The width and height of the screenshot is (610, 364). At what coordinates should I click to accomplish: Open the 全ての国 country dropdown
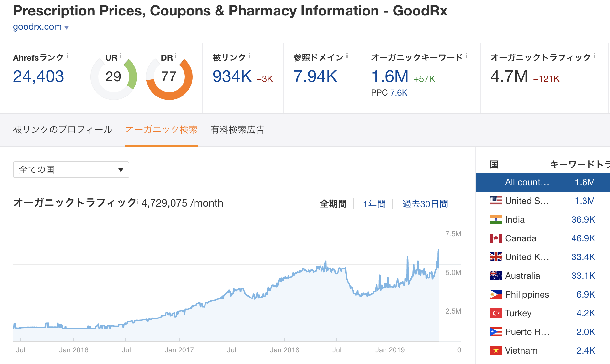pos(71,170)
